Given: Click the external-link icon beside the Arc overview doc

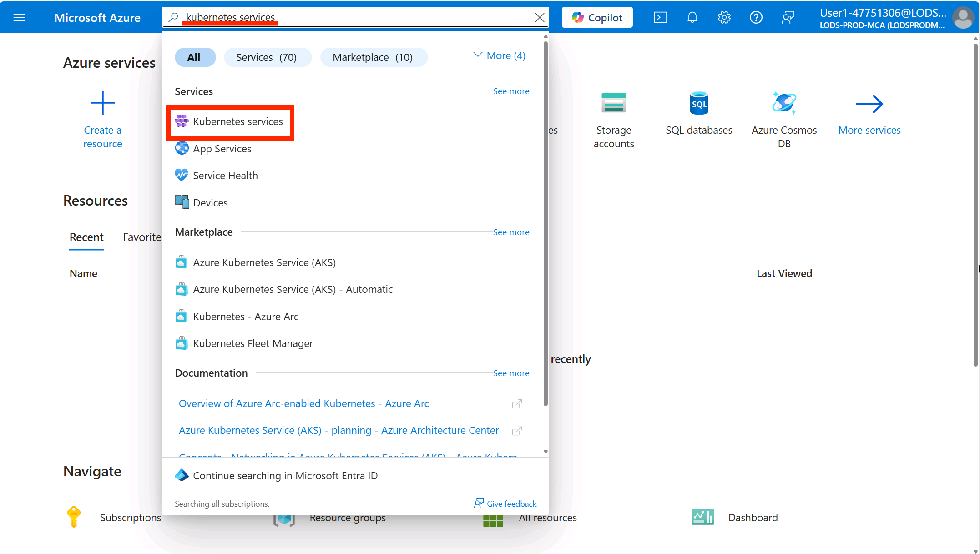Looking at the screenshot, I should [x=517, y=404].
